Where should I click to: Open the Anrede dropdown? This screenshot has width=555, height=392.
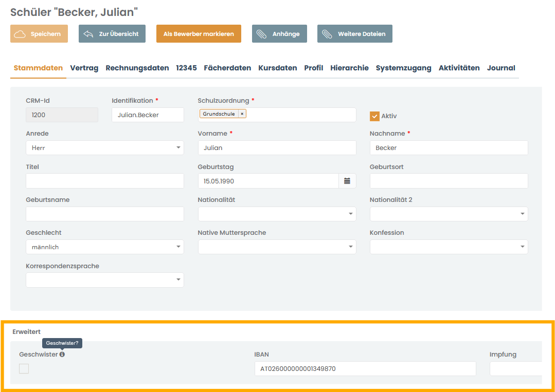[105, 148]
